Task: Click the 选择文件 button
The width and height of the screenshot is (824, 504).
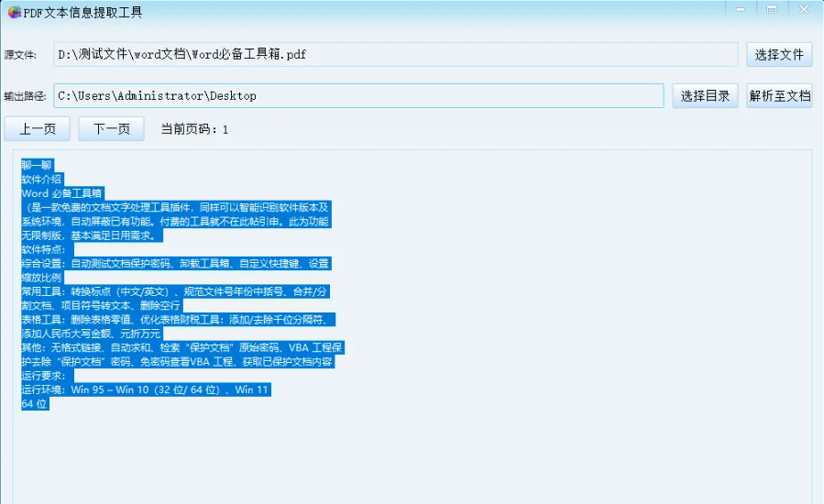Action: (779, 54)
